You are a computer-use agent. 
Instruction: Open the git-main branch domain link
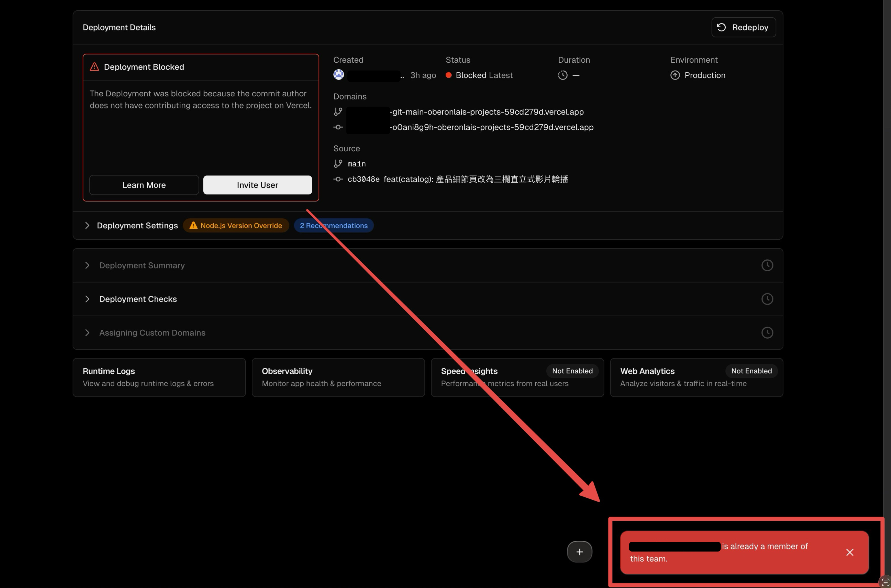click(487, 112)
